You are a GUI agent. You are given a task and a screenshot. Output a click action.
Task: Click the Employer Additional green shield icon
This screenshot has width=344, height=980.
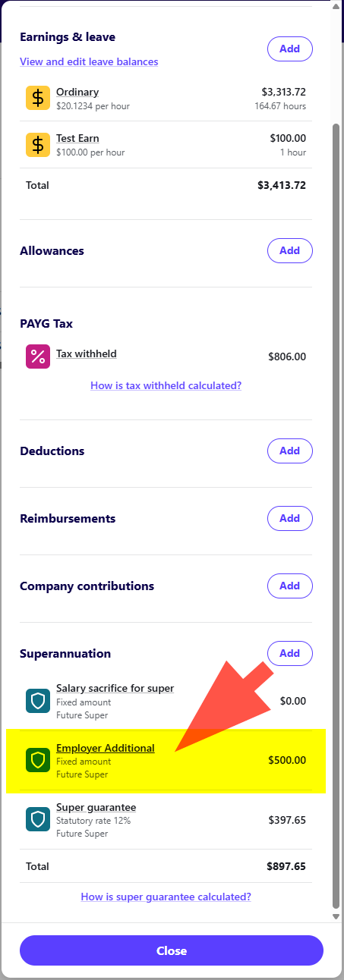pyautogui.click(x=38, y=760)
